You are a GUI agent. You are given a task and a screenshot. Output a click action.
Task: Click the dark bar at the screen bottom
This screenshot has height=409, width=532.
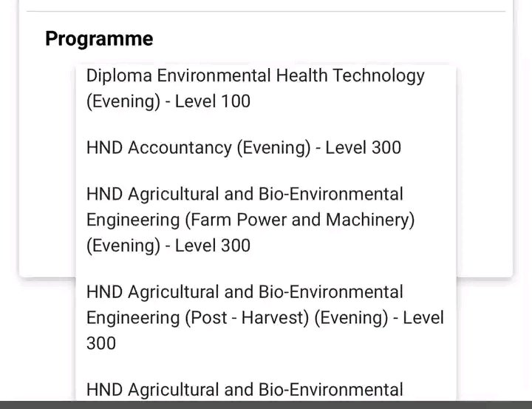[266, 405]
